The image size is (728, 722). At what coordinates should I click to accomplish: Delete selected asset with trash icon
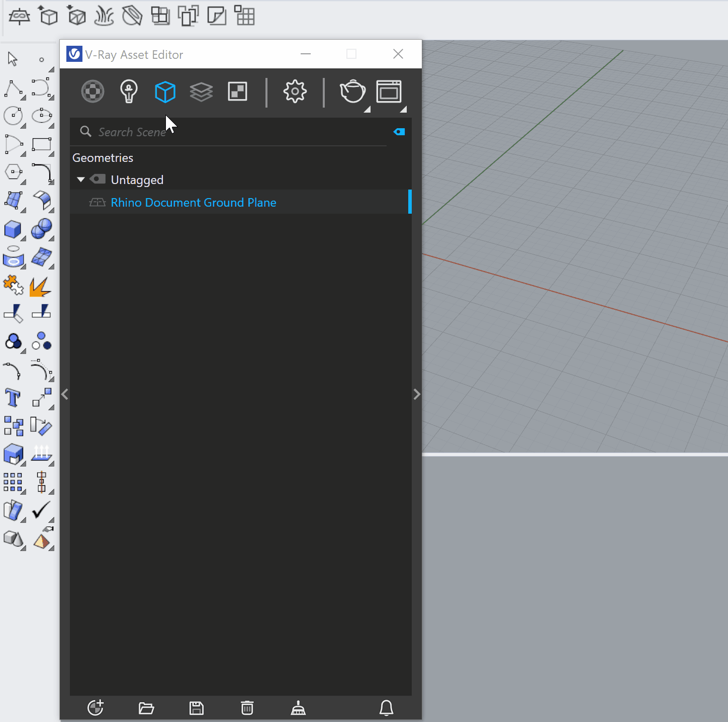tap(247, 708)
